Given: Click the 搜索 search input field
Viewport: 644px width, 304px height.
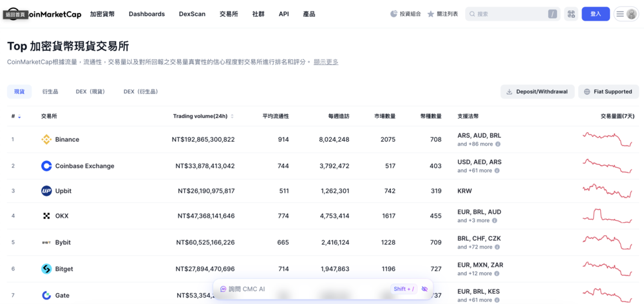Looking at the screenshot, I should pyautogui.click(x=513, y=14).
